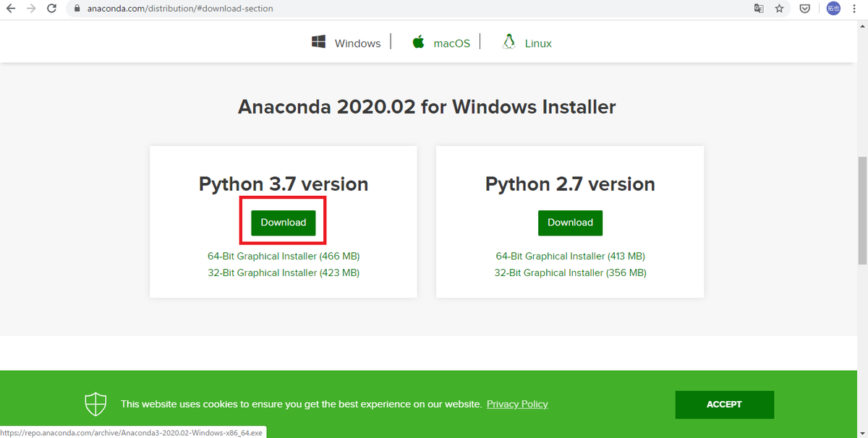
Task: Click the Python 3.7 version heading
Action: pyautogui.click(x=284, y=184)
